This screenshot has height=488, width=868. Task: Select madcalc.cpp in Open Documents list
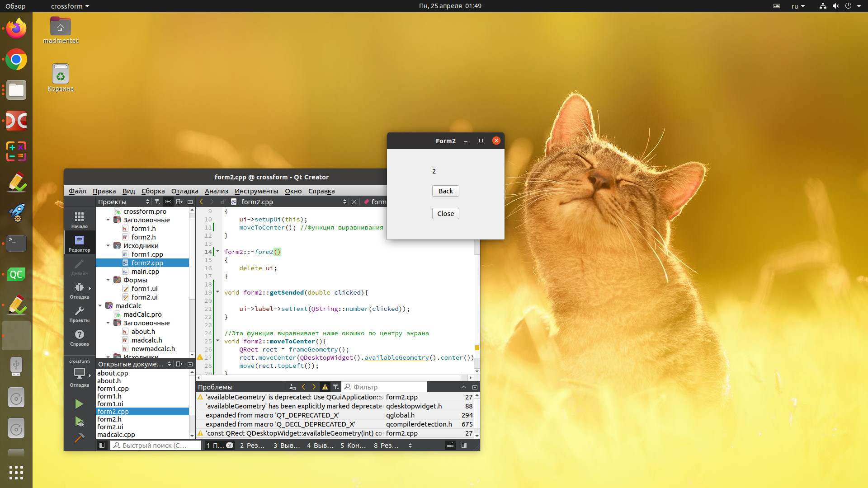(116, 435)
